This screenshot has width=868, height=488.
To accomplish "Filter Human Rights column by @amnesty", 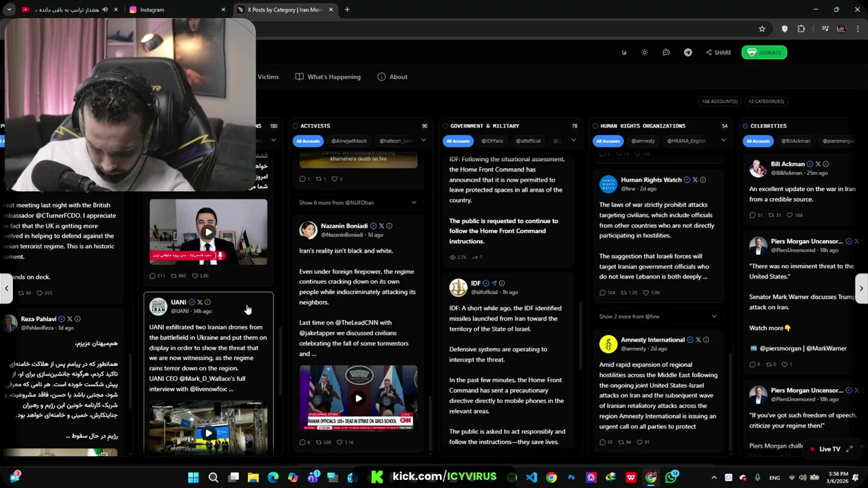I will tap(643, 141).
